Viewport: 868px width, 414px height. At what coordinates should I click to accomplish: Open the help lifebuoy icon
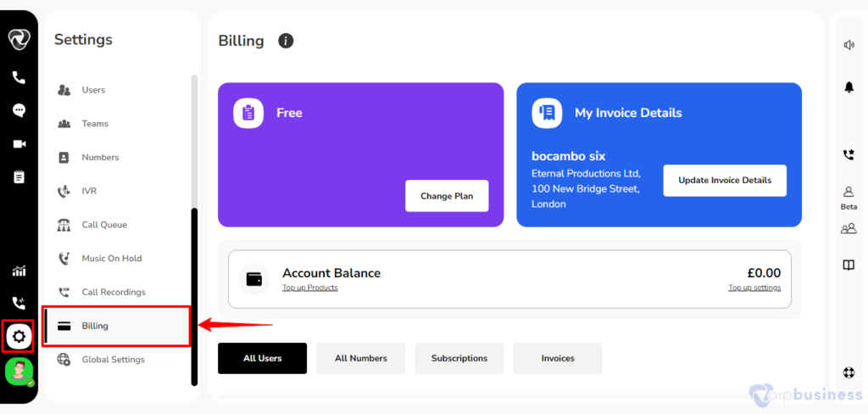(849, 372)
